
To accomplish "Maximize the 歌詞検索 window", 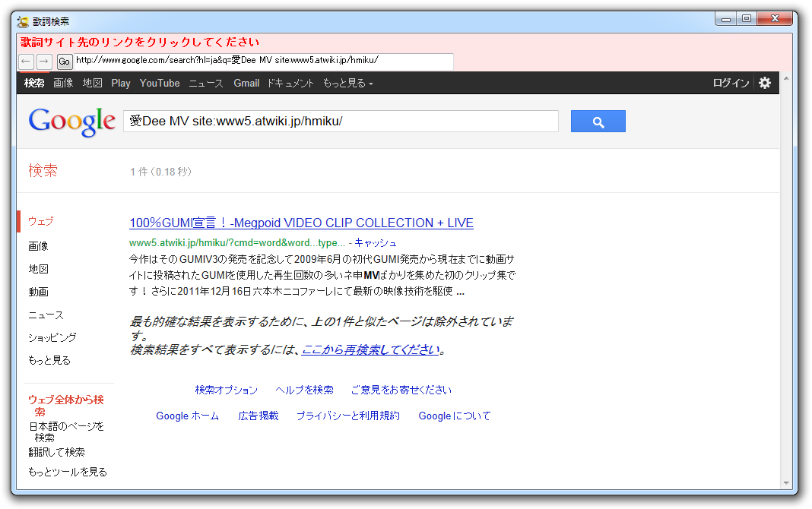I will [x=746, y=19].
